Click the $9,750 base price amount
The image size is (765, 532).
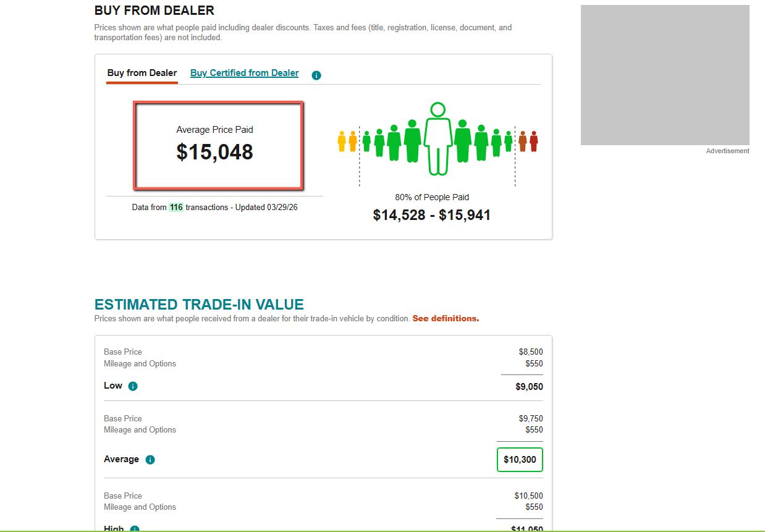tap(531, 419)
